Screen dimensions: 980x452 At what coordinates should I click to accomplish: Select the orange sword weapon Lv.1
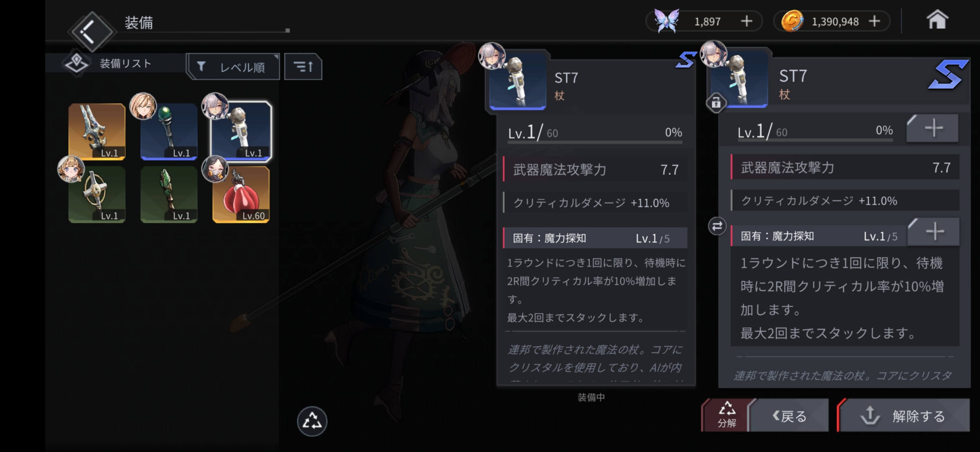tap(97, 132)
